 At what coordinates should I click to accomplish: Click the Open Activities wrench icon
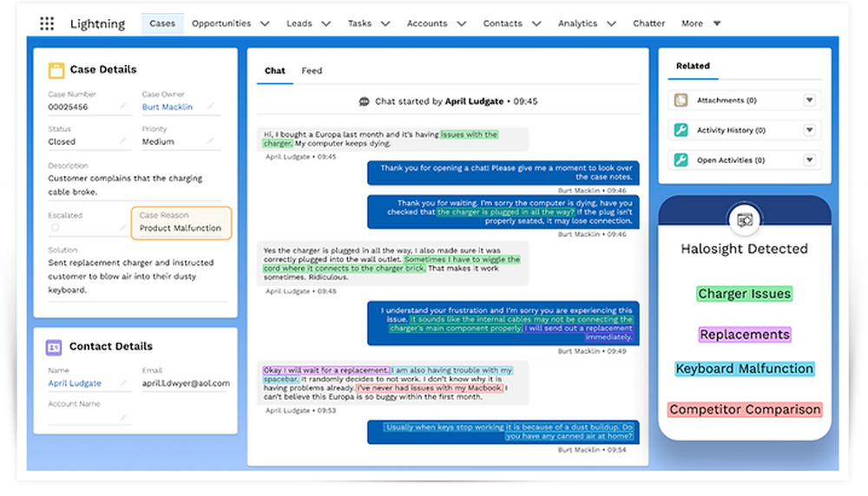(x=681, y=160)
